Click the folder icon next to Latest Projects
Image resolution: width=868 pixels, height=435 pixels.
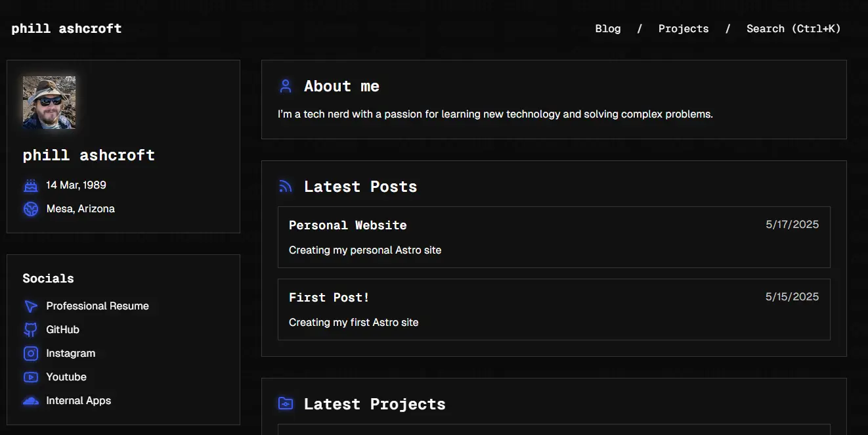(285, 403)
